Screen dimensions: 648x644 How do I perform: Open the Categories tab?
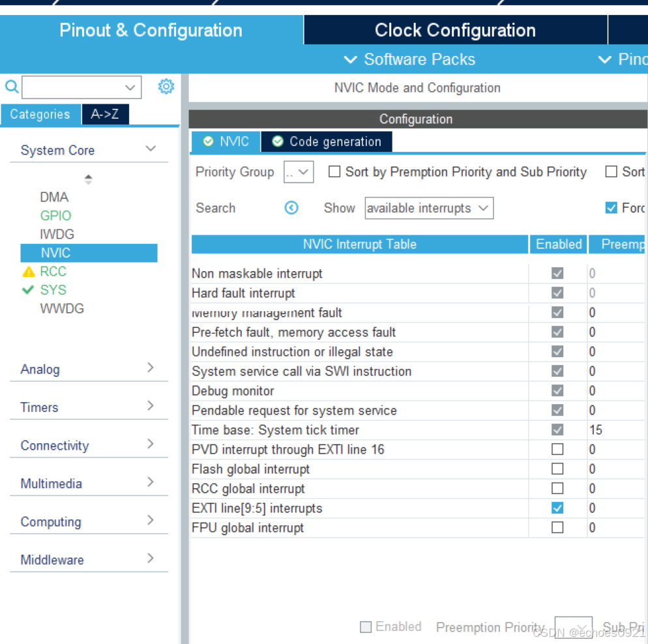tap(40, 114)
